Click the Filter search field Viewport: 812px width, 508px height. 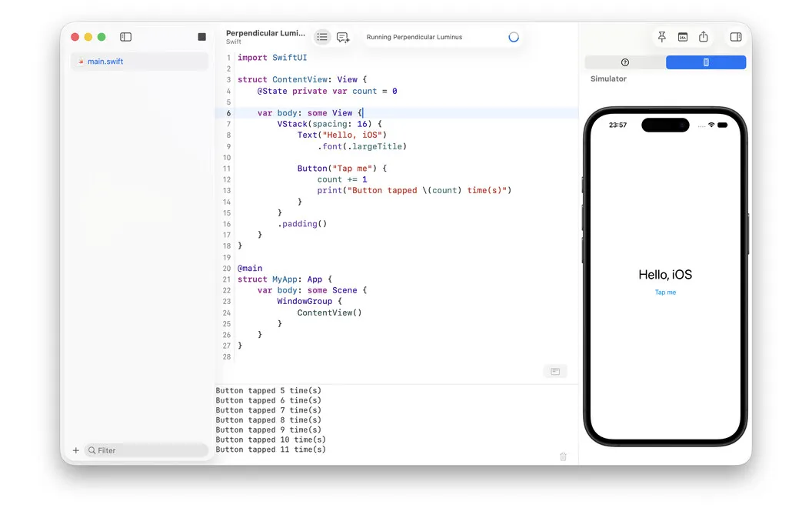pos(147,450)
